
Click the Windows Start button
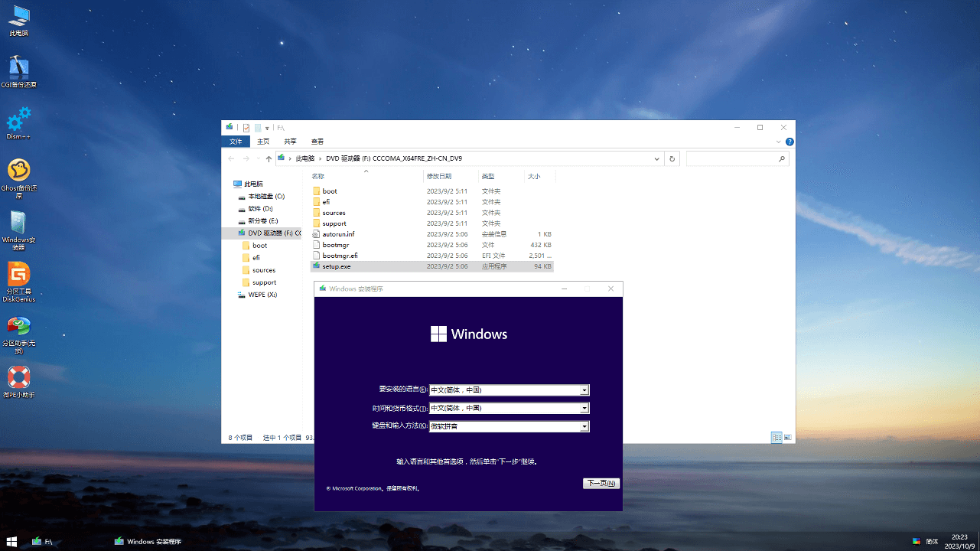point(12,541)
